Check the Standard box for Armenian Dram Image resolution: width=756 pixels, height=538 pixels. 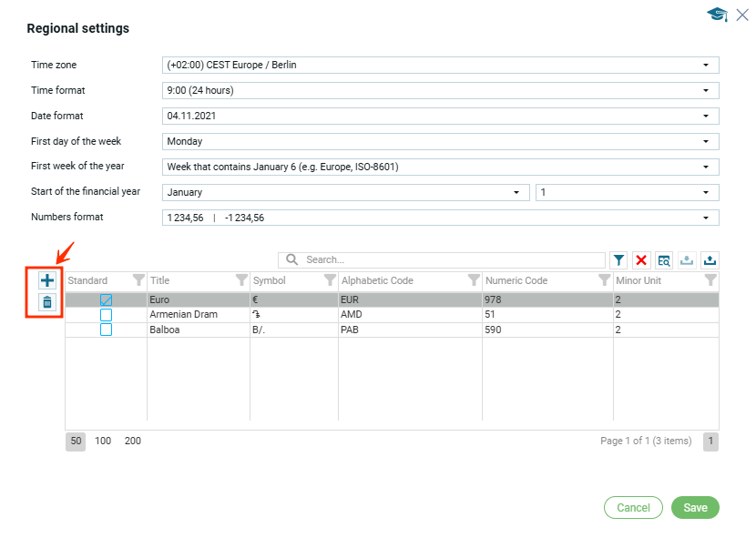point(106,314)
